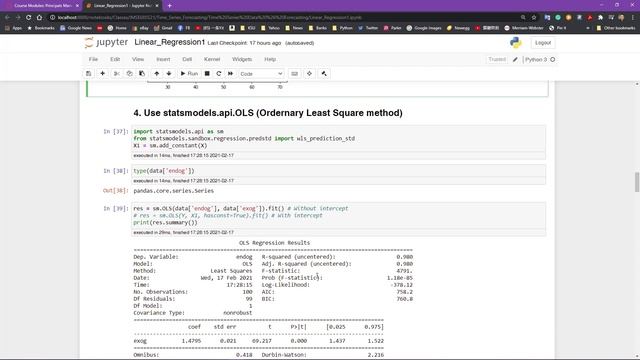Open the Insert menu

coord(163,59)
